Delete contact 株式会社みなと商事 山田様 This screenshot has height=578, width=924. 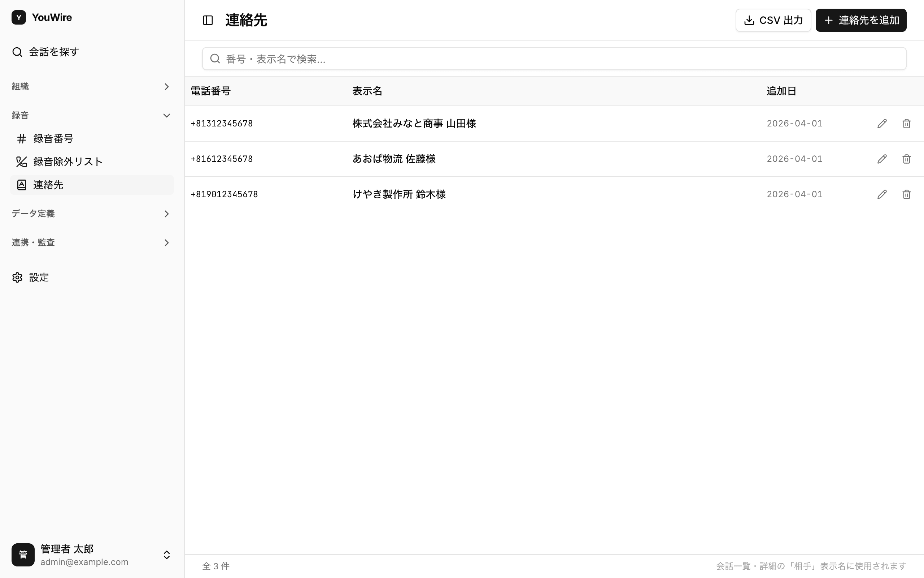[x=906, y=124]
